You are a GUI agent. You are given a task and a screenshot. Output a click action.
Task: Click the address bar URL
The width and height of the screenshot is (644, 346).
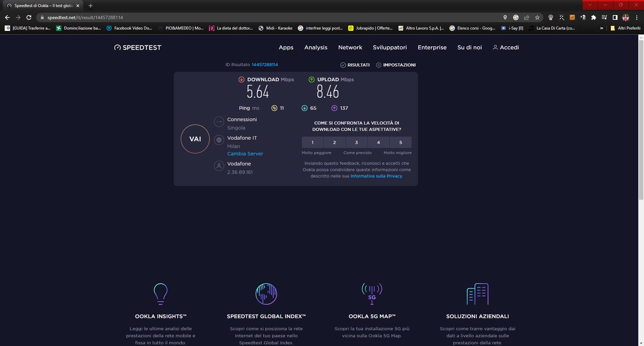coord(85,17)
